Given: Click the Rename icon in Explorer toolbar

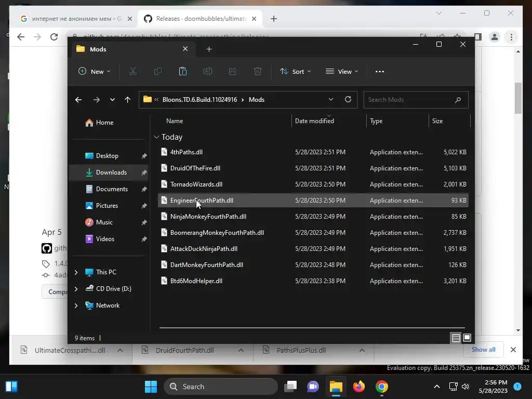Looking at the screenshot, I should coord(208,71).
